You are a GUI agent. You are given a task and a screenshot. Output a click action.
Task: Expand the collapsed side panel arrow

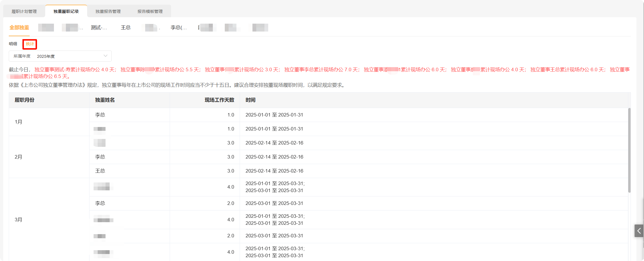[639, 231]
